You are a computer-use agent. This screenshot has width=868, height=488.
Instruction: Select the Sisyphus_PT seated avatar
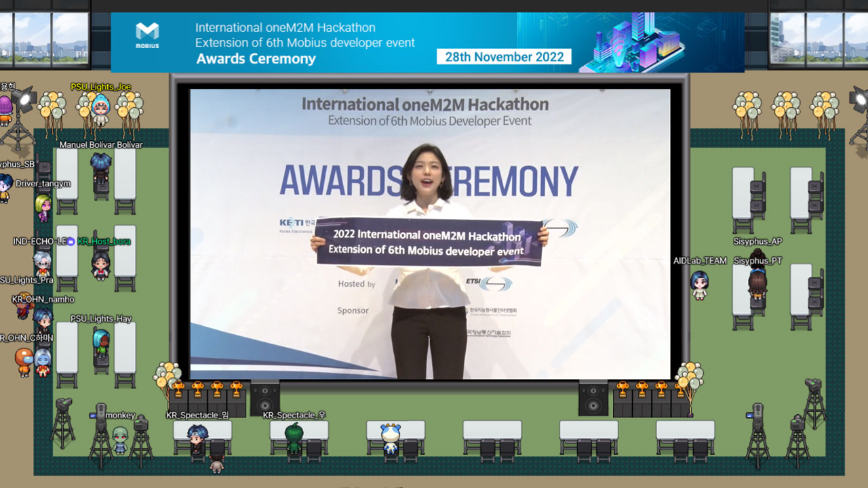pyautogui.click(x=757, y=283)
